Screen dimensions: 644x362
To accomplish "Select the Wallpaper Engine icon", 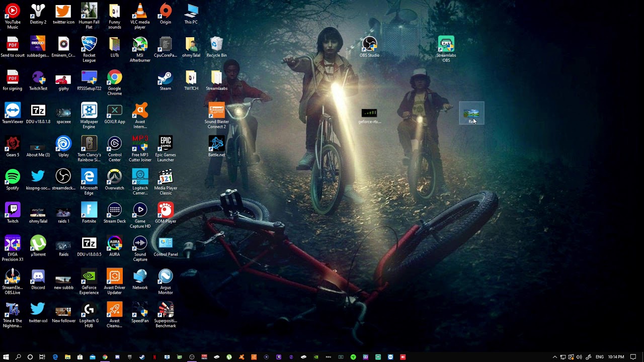I will (x=89, y=116).
